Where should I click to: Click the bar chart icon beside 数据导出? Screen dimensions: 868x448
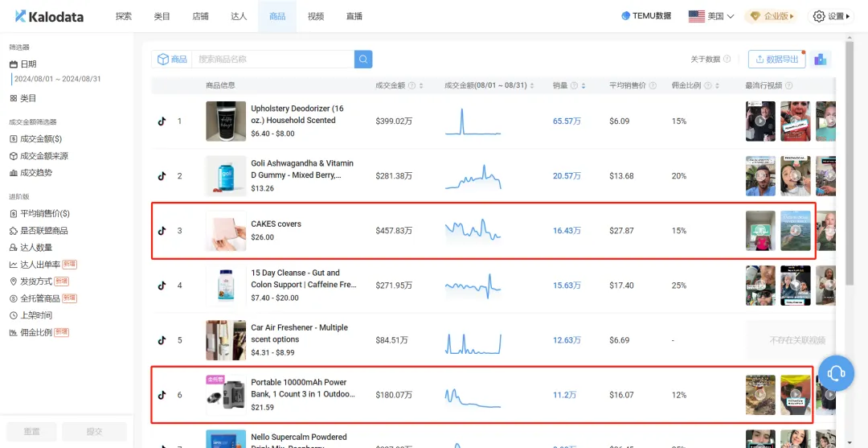tap(821, 60)
